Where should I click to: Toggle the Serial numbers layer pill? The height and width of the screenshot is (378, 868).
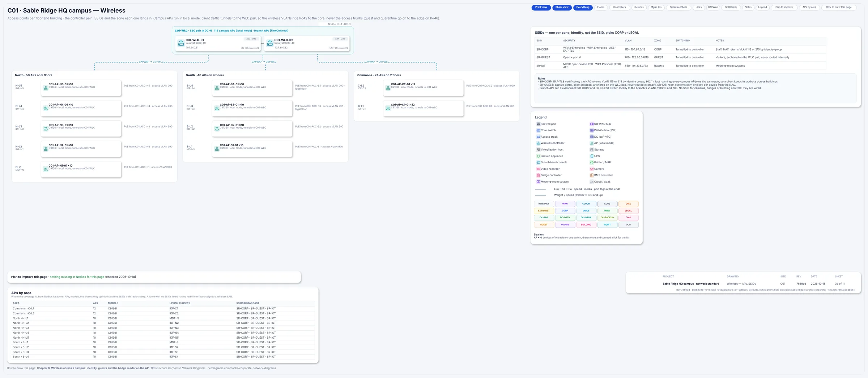coord(678,7)
